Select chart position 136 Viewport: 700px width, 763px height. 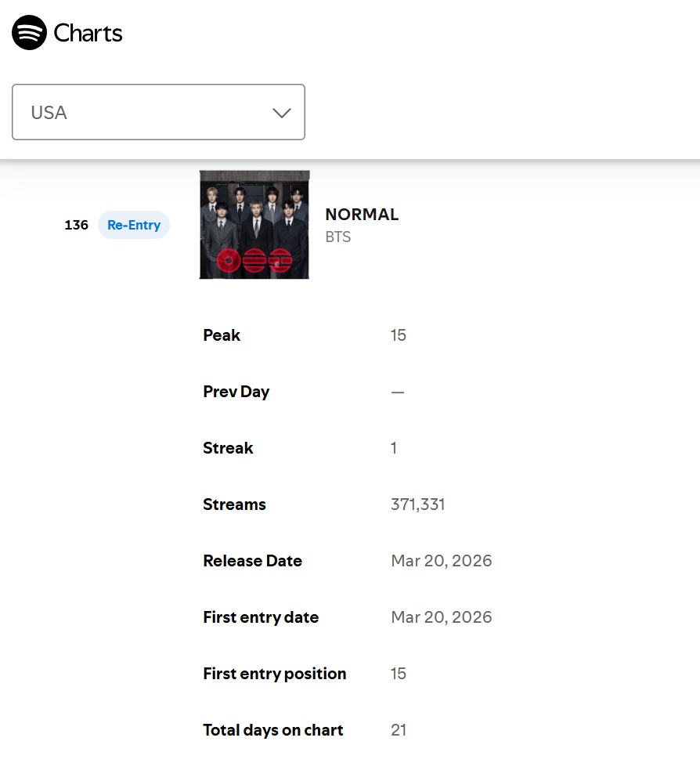click(x=77, y=225)
